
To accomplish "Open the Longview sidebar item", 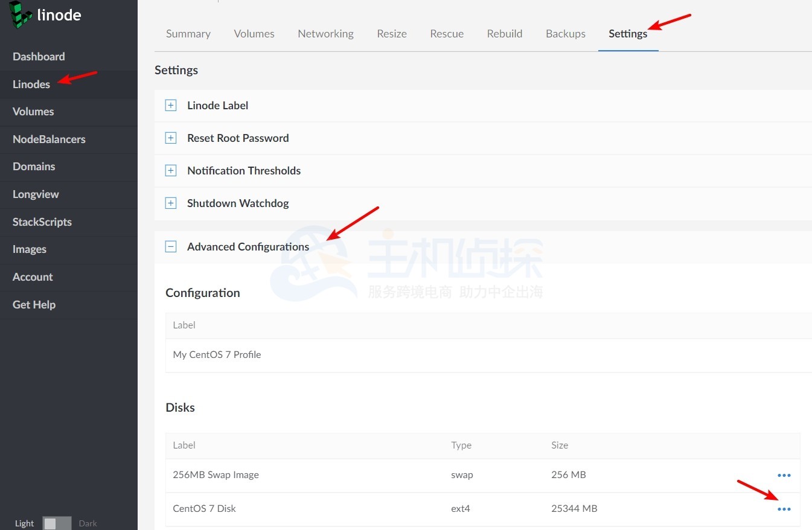I will pyautogui.click(x=36, y=194).
